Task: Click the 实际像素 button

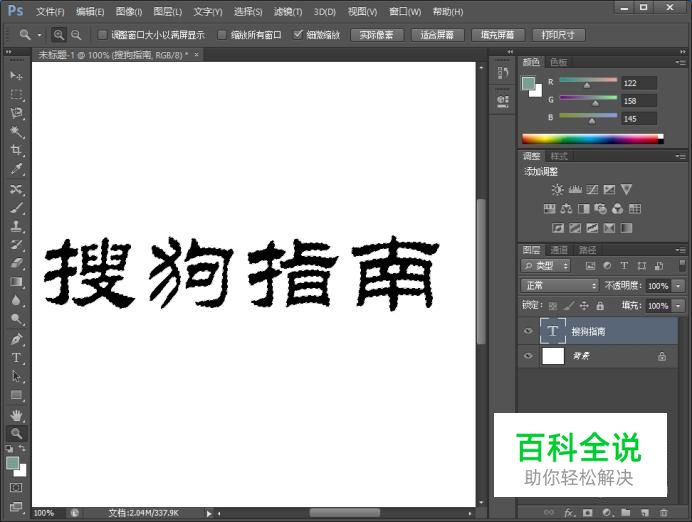Action: tap(376, 35)
